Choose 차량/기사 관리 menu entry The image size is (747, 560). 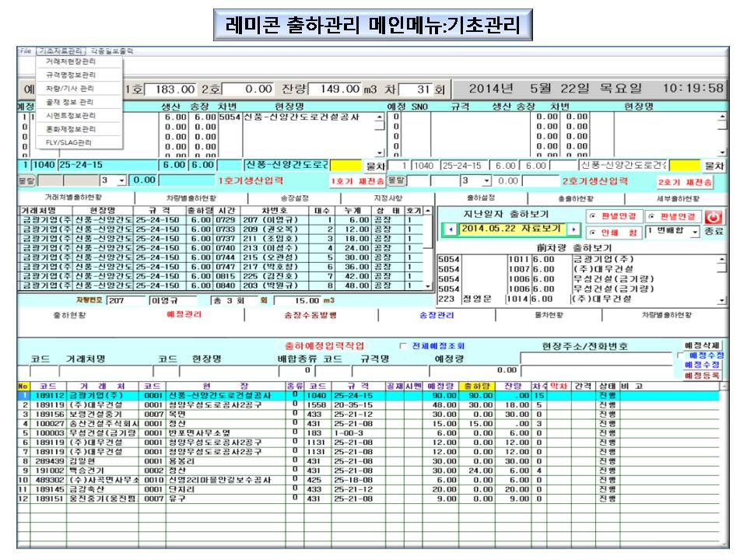coord(70,89)
